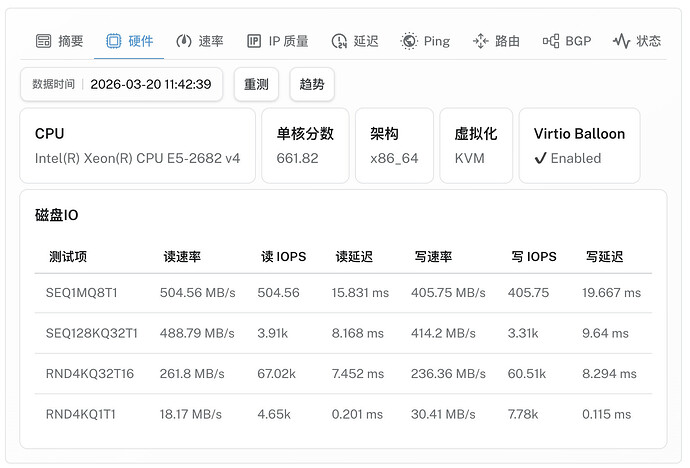Image resolution: width=690 pixels, height=468 pixels.
Task: Click the 趋势 trend button
Action: click(312, 84)
